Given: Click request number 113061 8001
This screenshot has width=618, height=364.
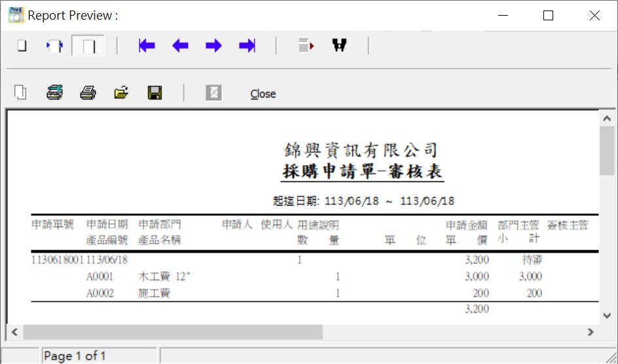Looking at the screenshot, I should click(57, 260).
